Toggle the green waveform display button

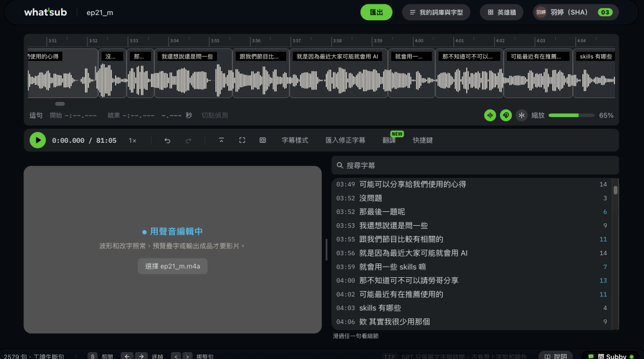click(490, 116)
